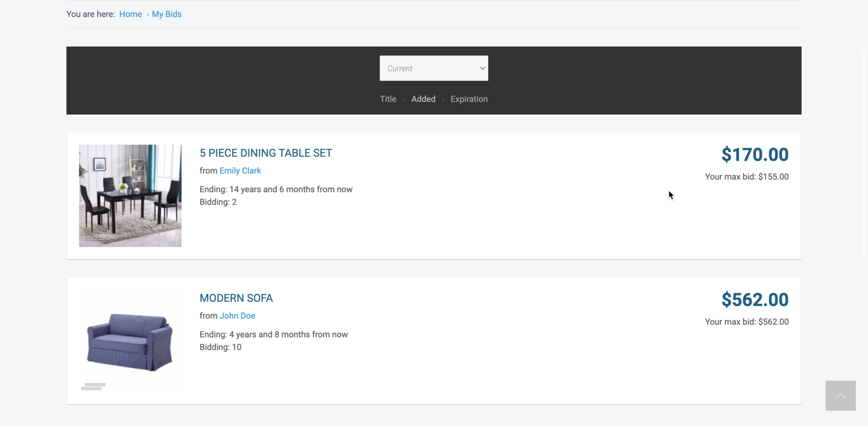Open the 5 Piece Dining Table Set listing
The width and height of the screenshot is (868, 426).
tap(266, 153)
